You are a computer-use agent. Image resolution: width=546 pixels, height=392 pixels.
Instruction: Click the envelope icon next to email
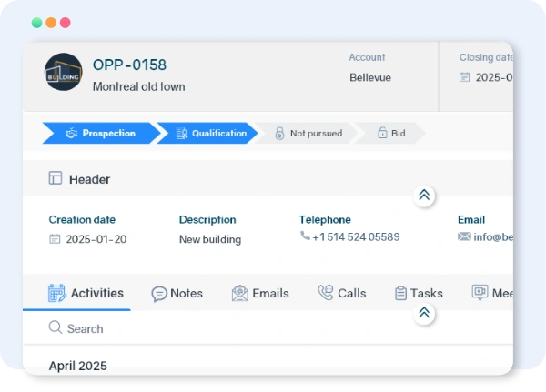pyautogui.click(x=464, y=236)
